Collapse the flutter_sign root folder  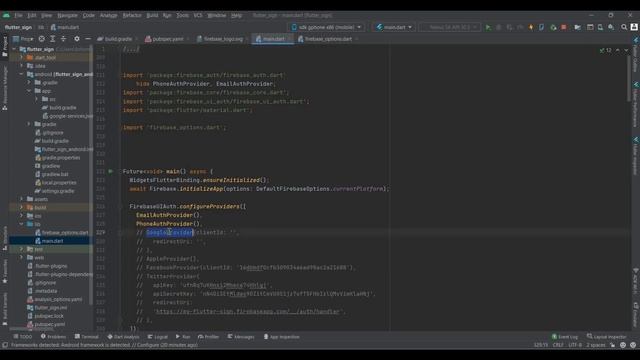coord(15,49)
